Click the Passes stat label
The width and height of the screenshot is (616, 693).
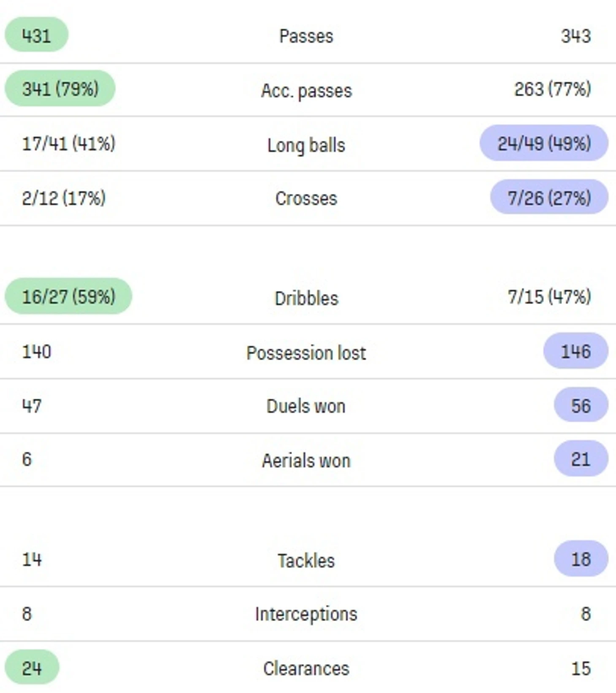point(306,36)
